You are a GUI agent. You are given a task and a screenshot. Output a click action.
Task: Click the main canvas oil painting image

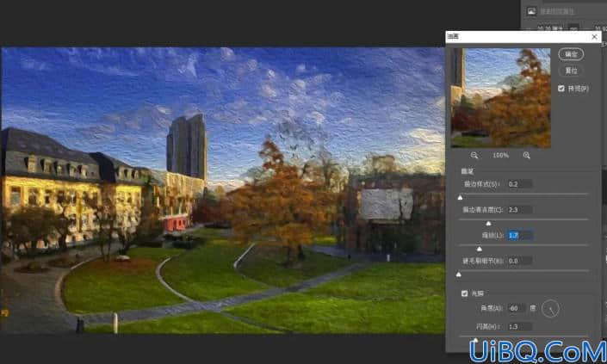223,190
